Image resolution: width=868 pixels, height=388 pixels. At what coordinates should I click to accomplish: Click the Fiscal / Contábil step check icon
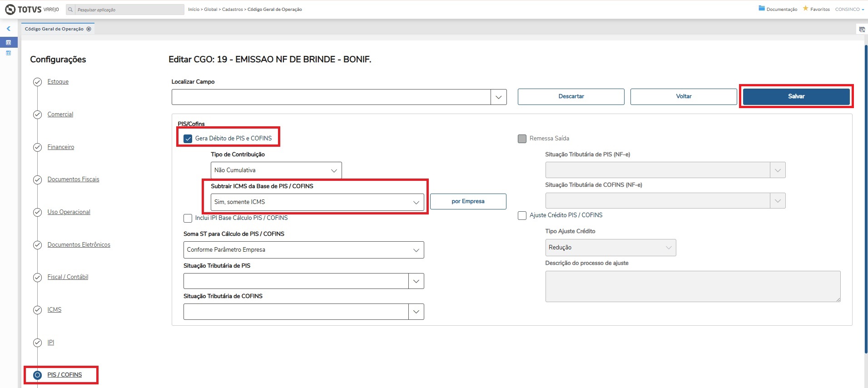[38, 277]
